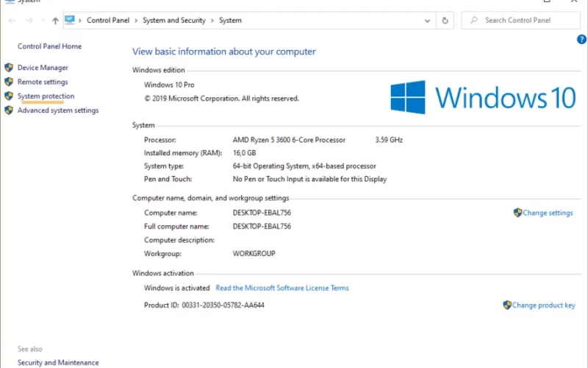Click shield icon beside Change settings
588x368 pixels.
click(517, 213)
